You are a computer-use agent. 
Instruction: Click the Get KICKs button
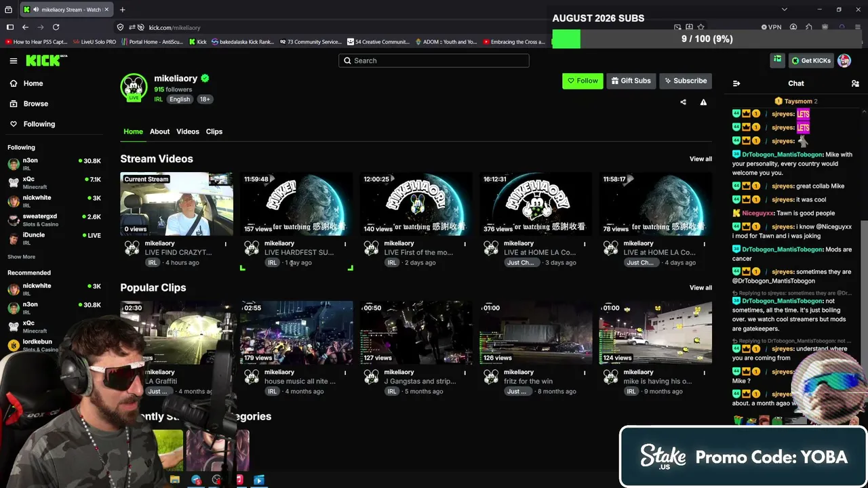pos(810,60)
